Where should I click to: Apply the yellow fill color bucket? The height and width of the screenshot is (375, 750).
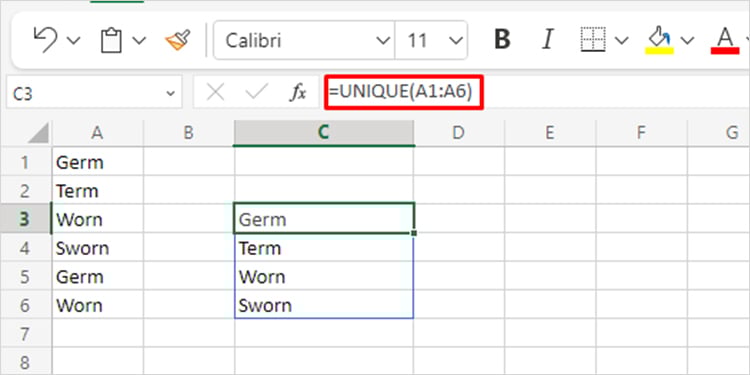click(659, 40)
